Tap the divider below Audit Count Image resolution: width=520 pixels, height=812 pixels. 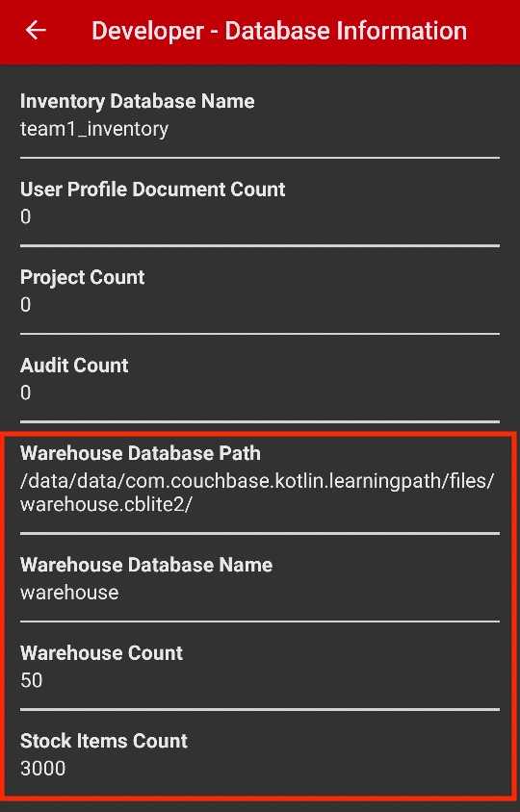[260, 421]
